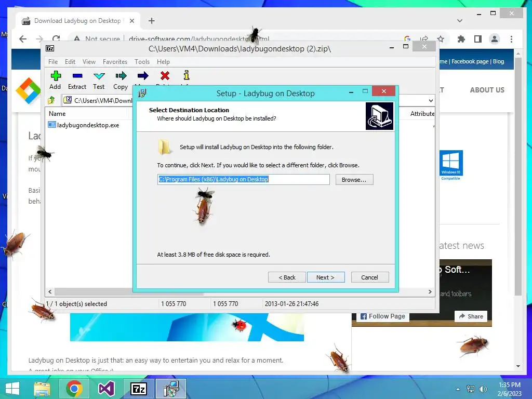Image resolution: width=532 pixels, height=399 pixels.
Task: Click network tray icon
Action: tap(471, 389)
